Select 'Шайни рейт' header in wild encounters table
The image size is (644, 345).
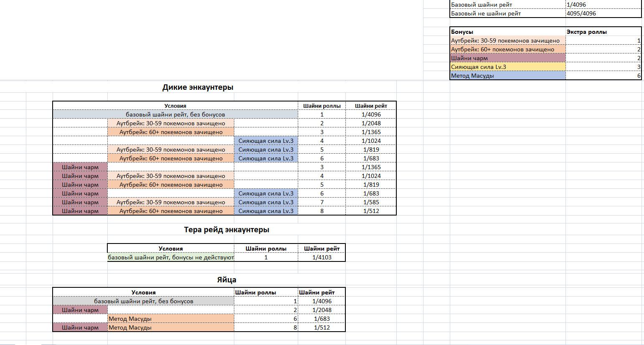pos(371,106)
